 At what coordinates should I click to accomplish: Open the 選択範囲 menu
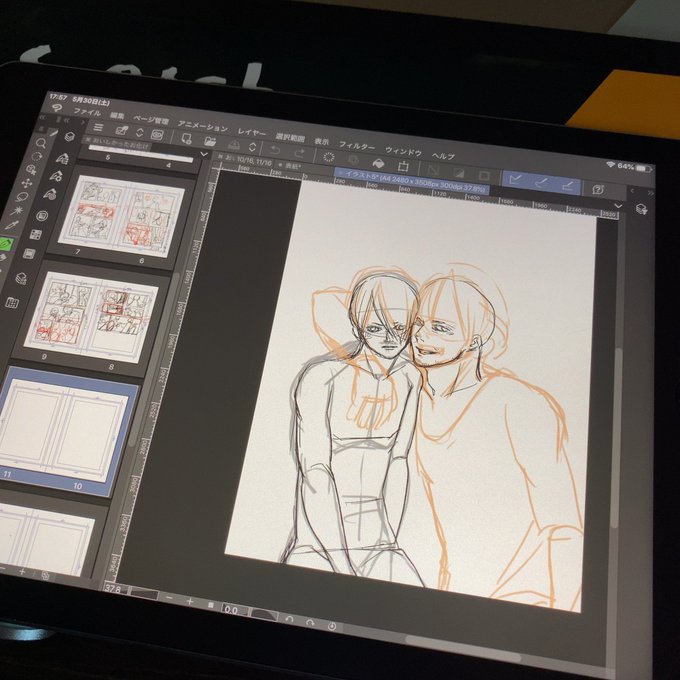coord(290,137)
